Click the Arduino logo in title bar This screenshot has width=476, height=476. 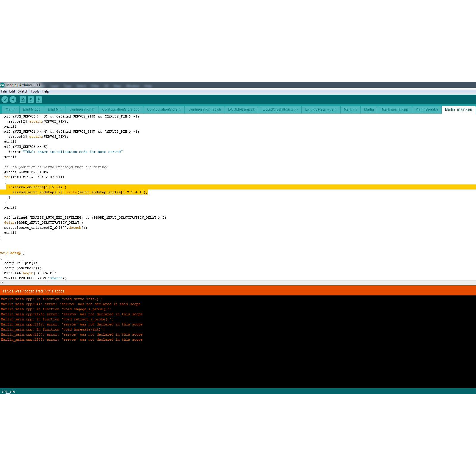tap(3, 85)
